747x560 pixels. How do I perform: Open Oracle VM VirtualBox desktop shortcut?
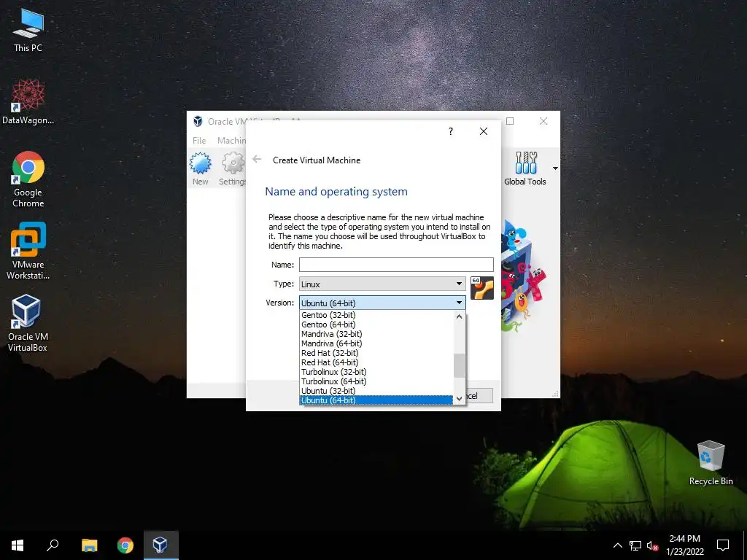[x=27, y=323]
